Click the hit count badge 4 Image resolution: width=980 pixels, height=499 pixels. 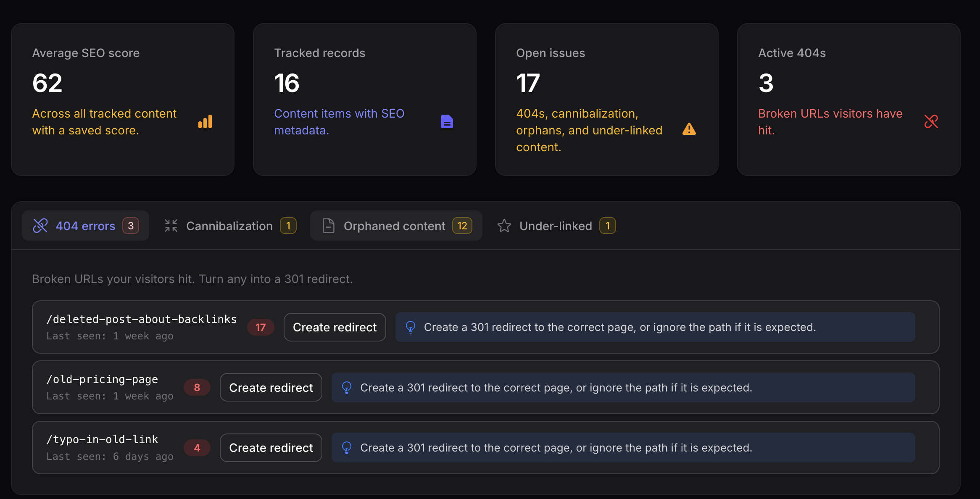[x=197, y=448]
